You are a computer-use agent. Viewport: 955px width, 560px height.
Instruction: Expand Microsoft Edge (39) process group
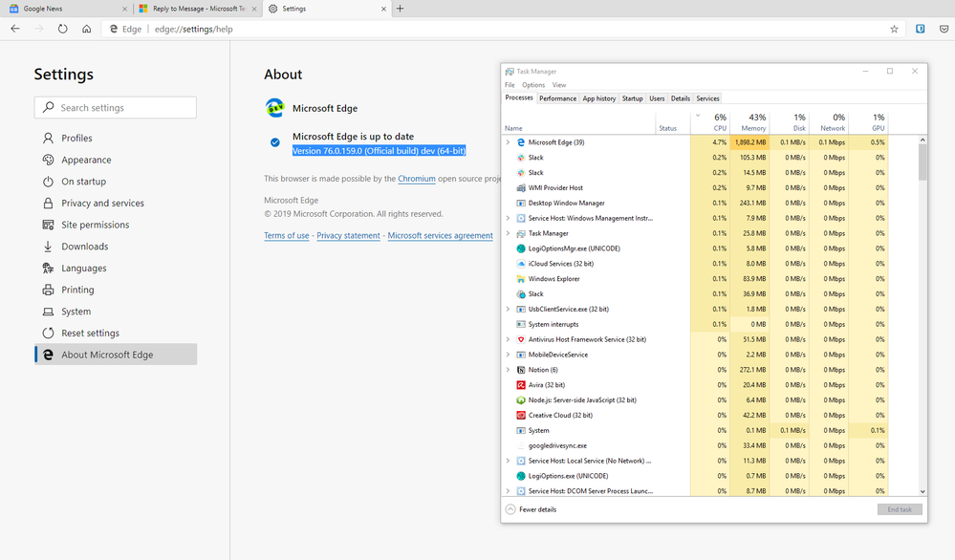pyautogui.click(x=508, y=142)
